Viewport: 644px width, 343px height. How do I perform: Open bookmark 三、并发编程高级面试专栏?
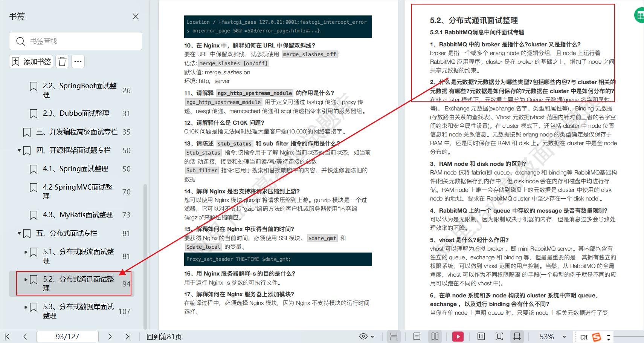click(77, 132)
